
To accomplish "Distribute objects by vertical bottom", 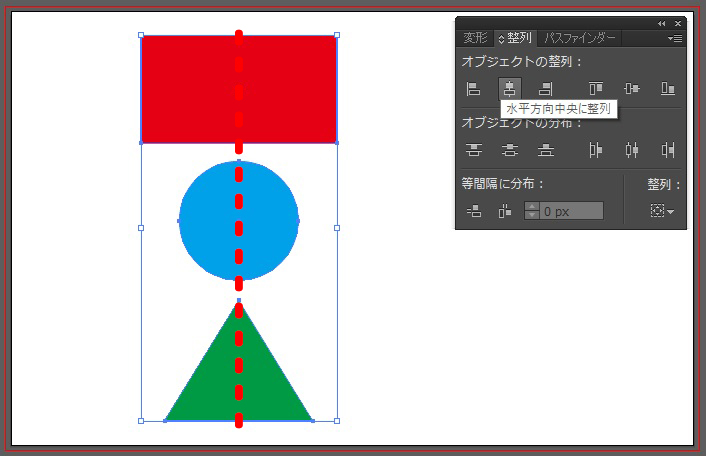I will coord(546,150).
